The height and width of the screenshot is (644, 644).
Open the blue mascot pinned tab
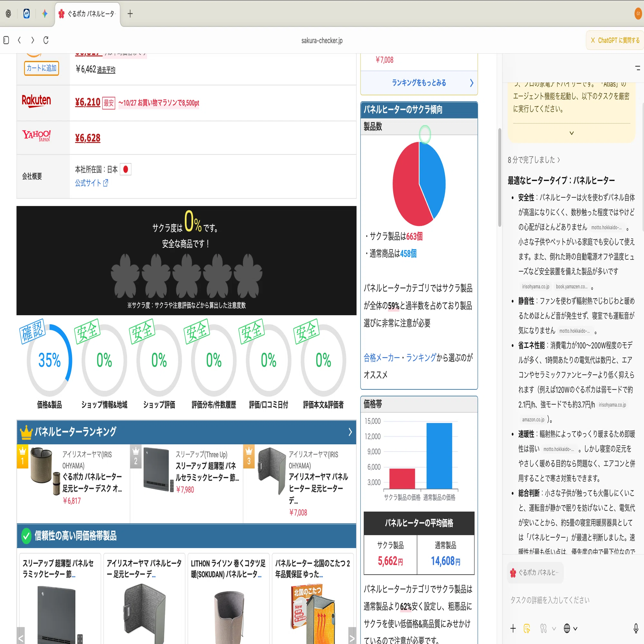click(x=27, y=13)
